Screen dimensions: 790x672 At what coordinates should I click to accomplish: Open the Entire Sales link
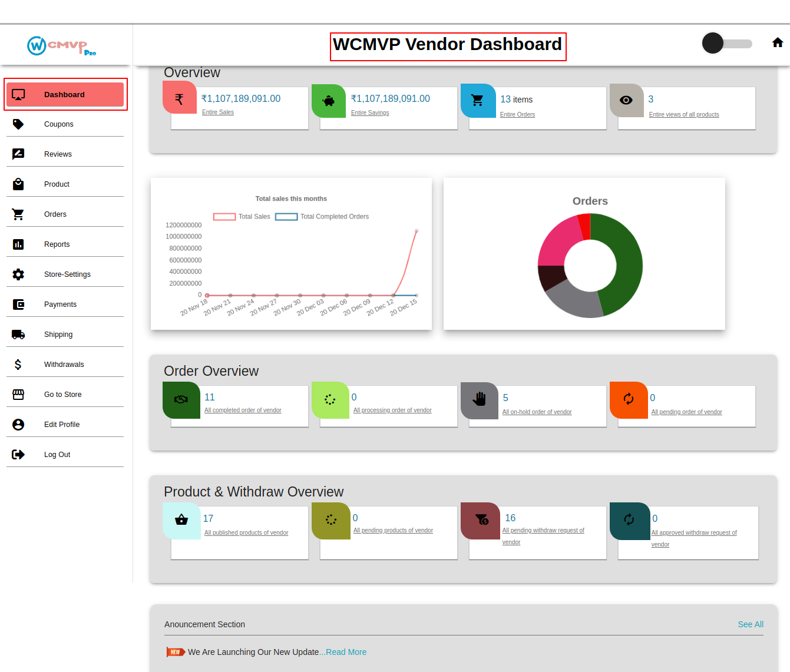tap(218, 112)
